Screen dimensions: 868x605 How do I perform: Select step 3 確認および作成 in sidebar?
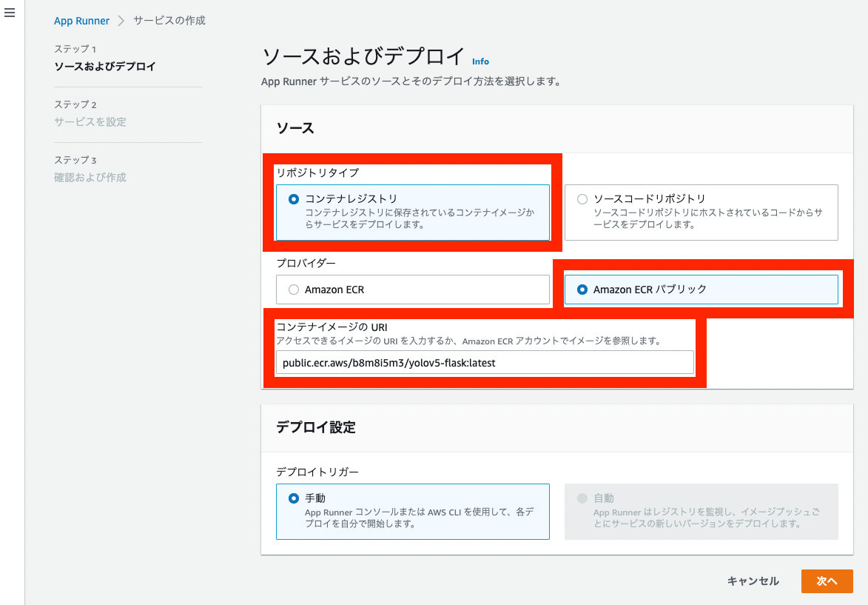pos(90,177)
